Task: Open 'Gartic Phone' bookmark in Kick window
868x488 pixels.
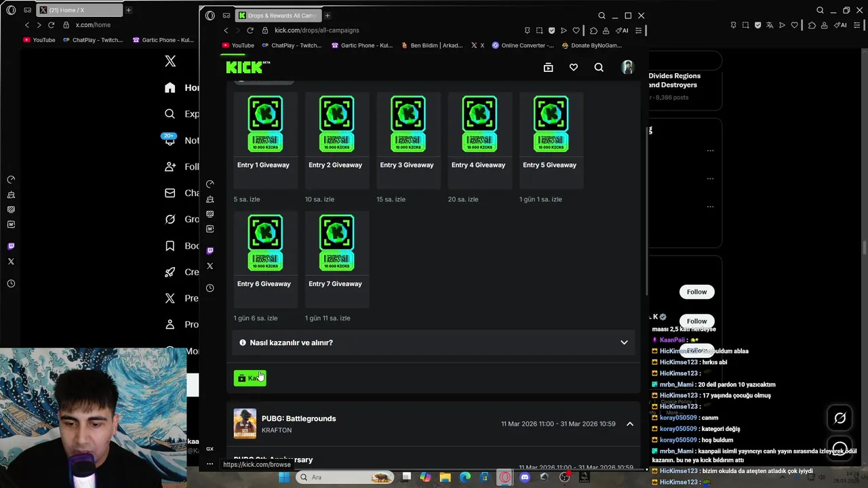Action: 362,45
